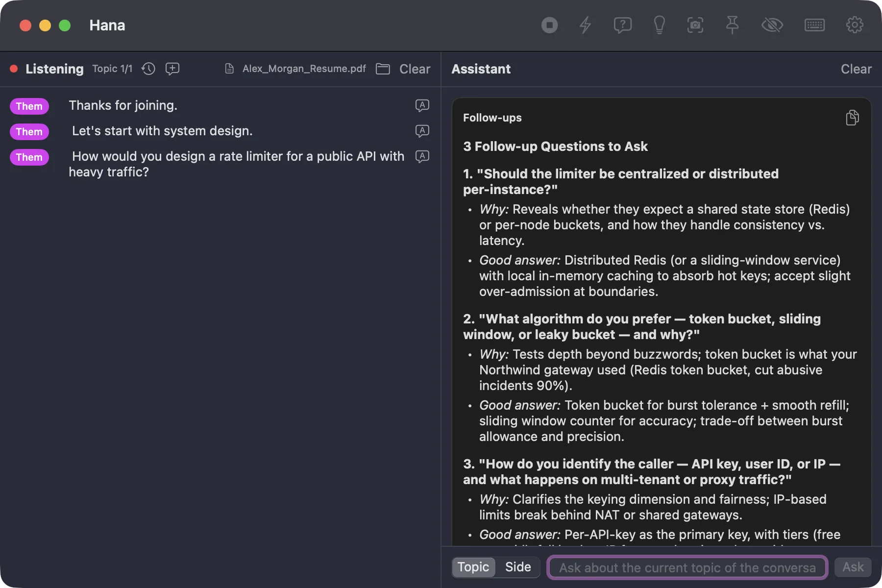Click the lightbulb suggestions icon
882x588 pixels.
[x=660, y=25]
